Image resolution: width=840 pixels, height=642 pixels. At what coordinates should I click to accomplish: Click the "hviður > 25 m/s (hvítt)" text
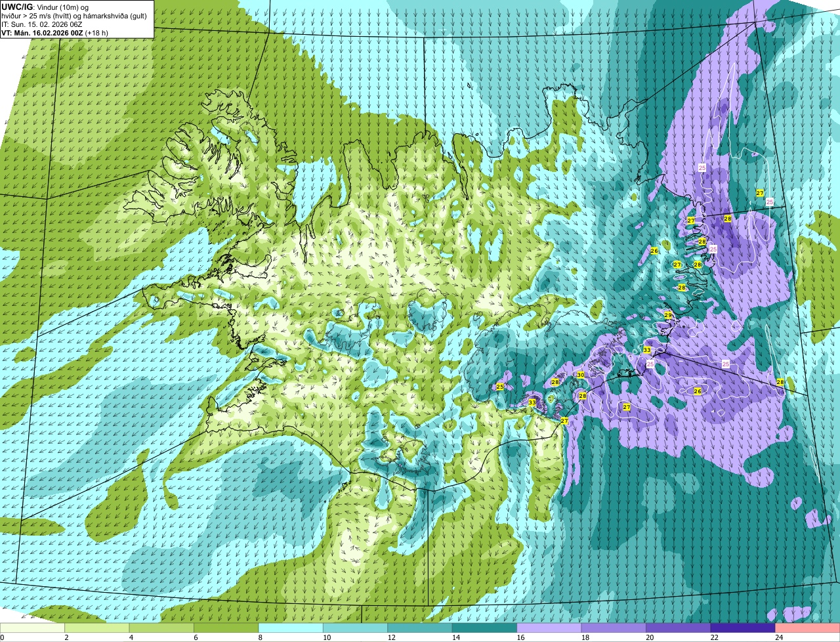click(37, 16)
